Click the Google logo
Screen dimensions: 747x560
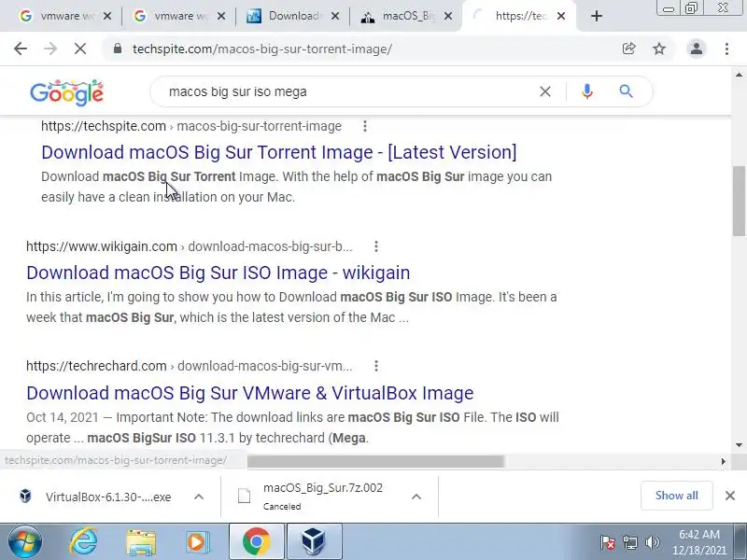[66, 92]
